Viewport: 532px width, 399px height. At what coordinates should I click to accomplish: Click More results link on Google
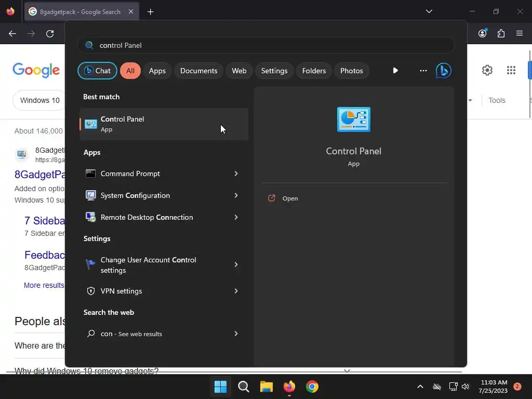point(44,285)
